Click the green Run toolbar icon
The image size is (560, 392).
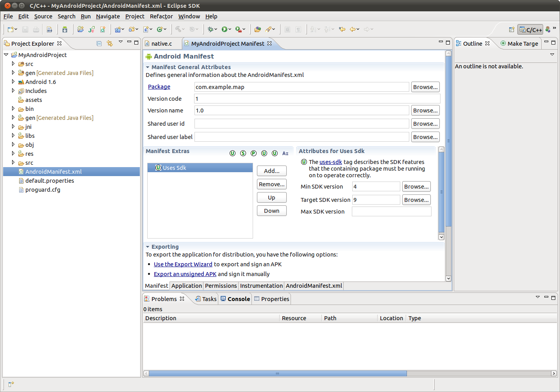(225, 29)
